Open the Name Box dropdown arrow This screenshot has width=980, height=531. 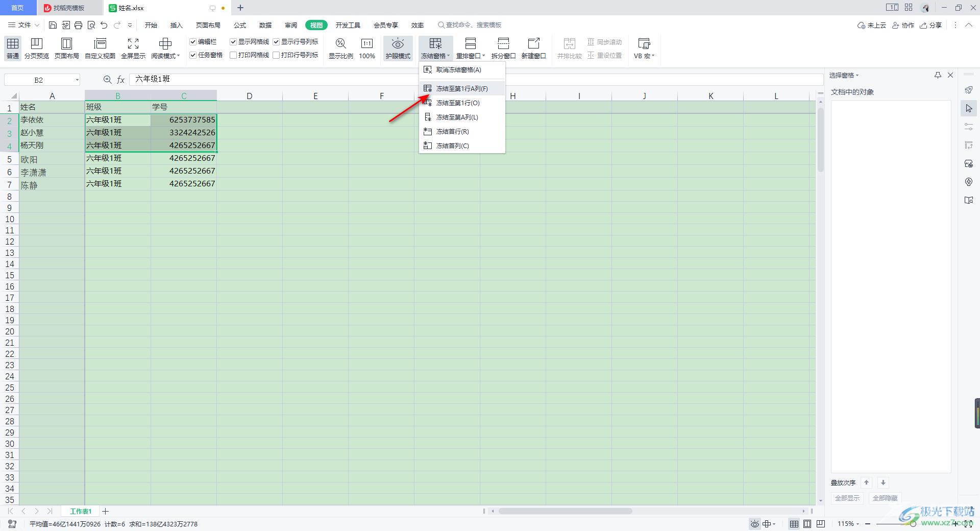click(x=77, y=80)
